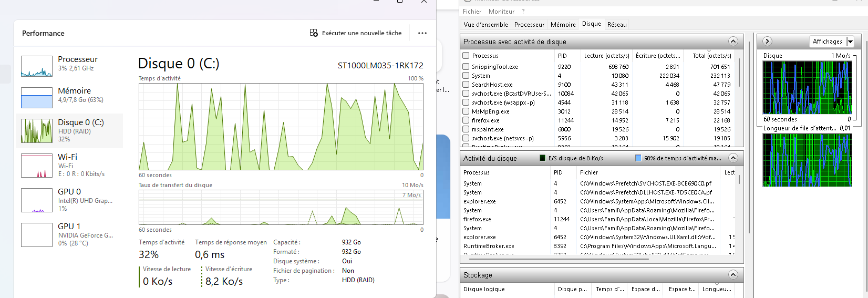The height and width of the screenshot is (298, 868).
Task: Check the svchost.exe (BcastDVRUserS...) checkbox
Action: click(466, 94)
